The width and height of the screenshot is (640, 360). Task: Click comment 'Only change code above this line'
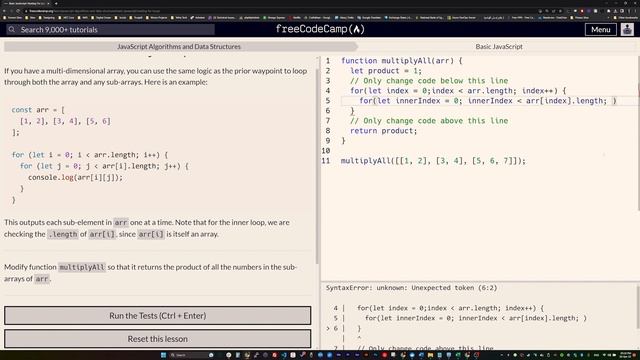coord(429,120)
